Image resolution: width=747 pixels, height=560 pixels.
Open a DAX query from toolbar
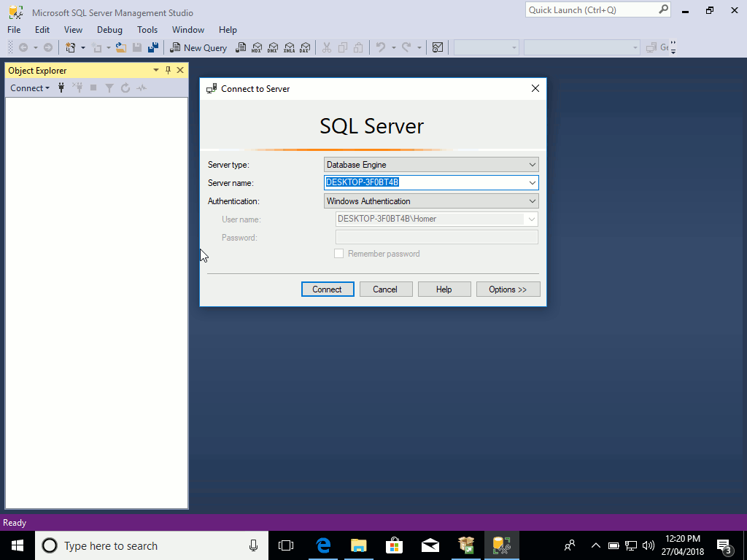(305, 47)
